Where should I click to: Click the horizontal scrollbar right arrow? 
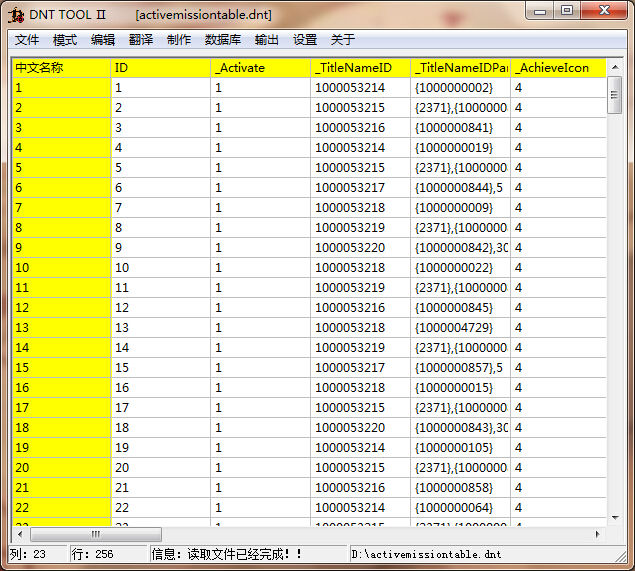(x=599, y=534)
